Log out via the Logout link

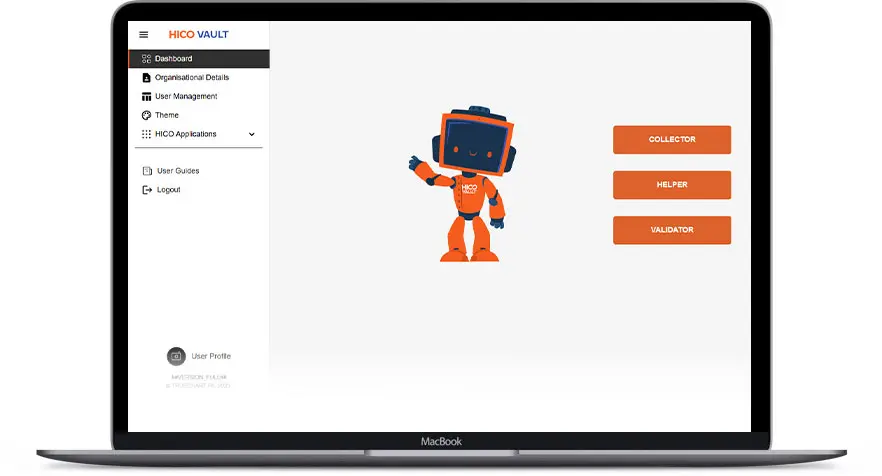click(169, 190)
